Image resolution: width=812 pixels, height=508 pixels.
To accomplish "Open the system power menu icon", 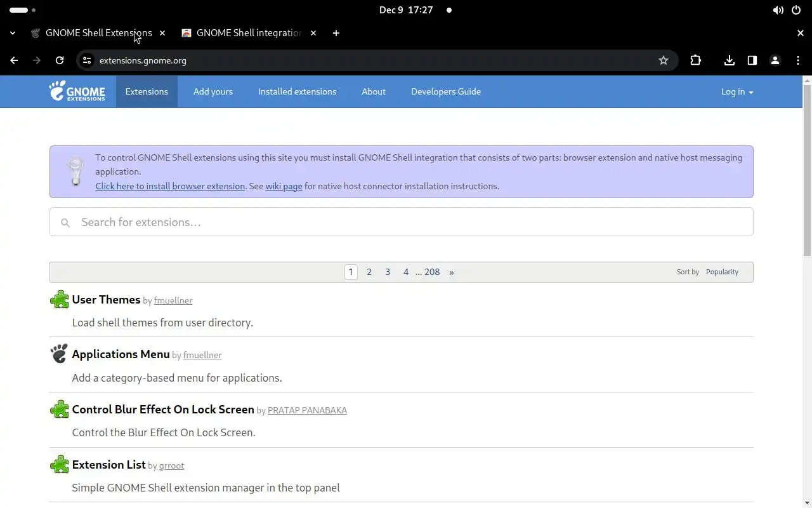I will (796, 10).
